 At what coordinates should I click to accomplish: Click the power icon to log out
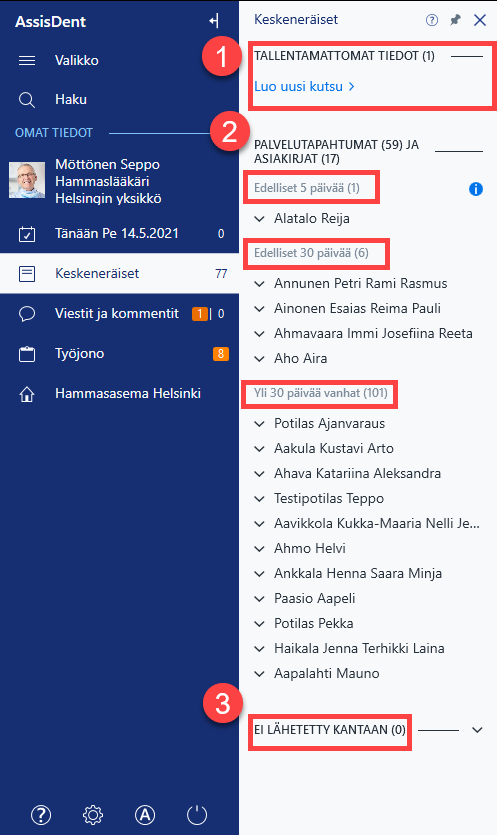(x=197, y=814)
